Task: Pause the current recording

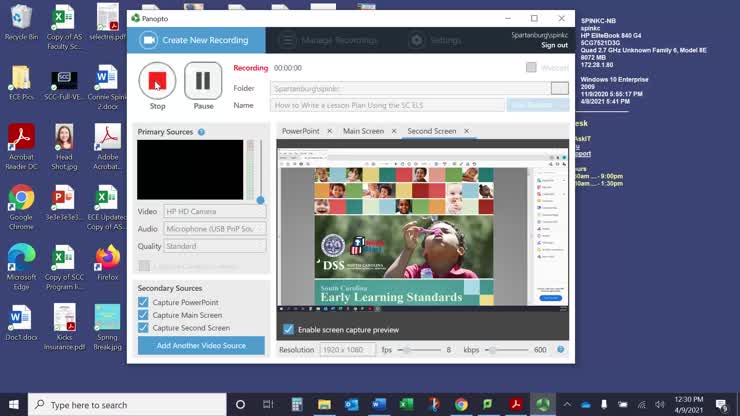Action: click(x=203, y=80)
